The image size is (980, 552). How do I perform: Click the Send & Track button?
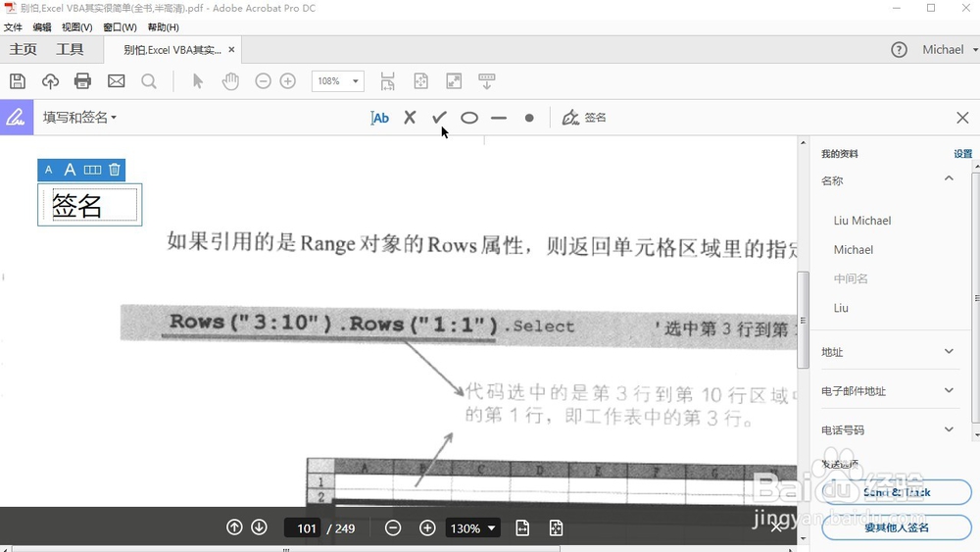897,492
